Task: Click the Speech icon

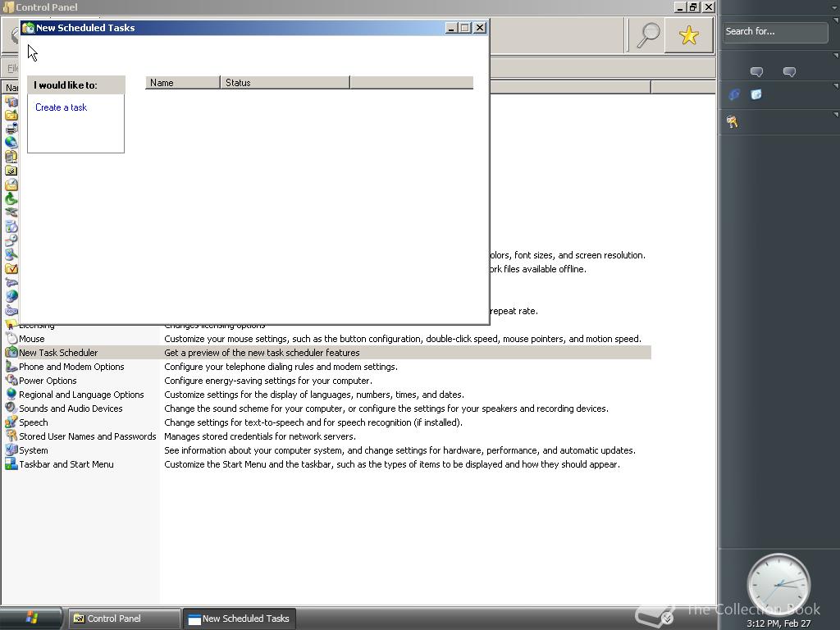Action: (x=11, y=422)
